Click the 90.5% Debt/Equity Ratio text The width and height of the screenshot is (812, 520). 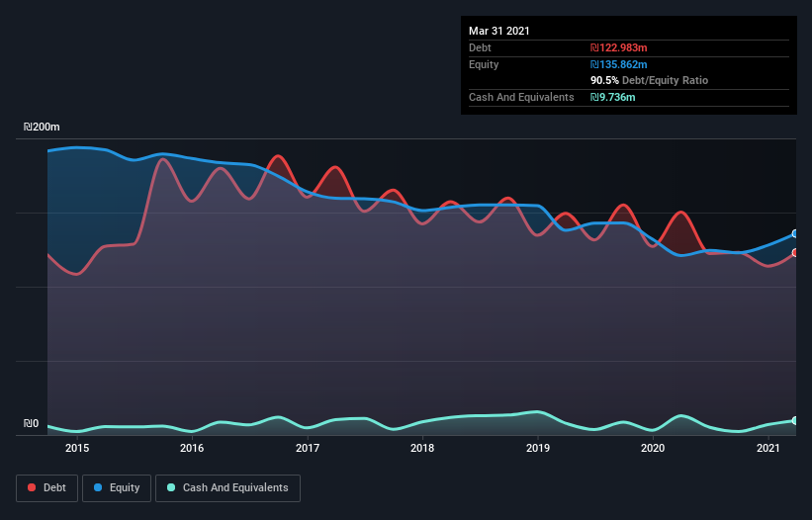click(x=650, y=81)
